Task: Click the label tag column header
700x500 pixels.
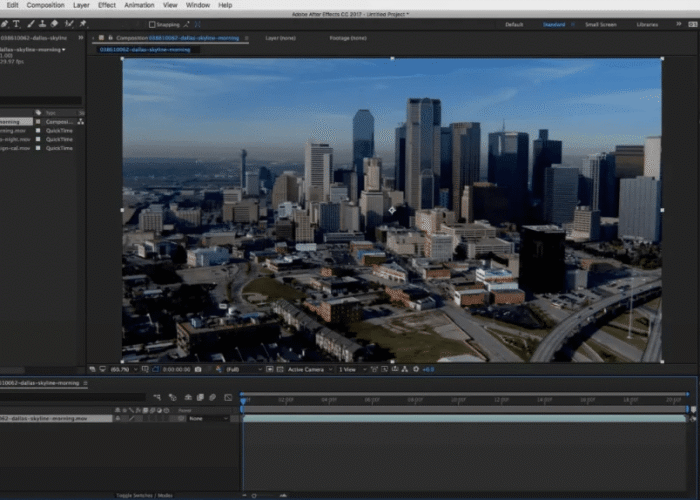Action: point(38,112)
